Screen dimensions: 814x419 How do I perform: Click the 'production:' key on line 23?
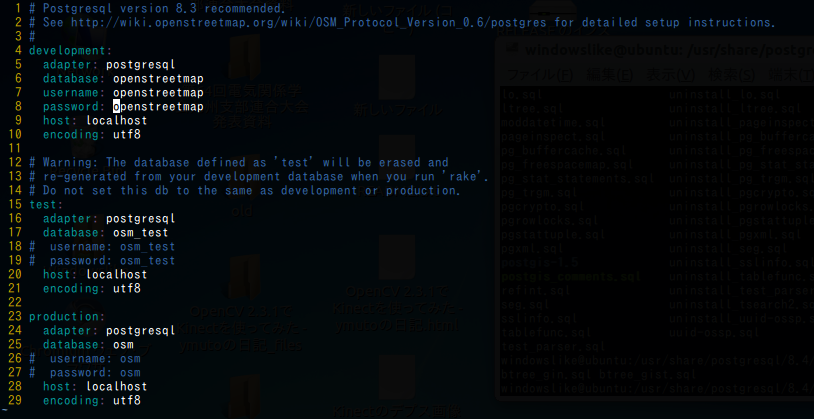coord(67,317)
